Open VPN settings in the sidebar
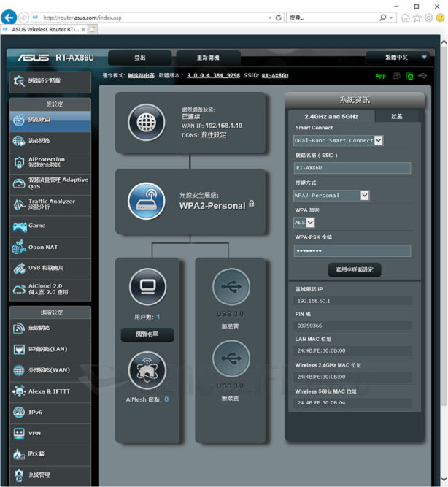448x487 pixels. (x=50, y=433)
